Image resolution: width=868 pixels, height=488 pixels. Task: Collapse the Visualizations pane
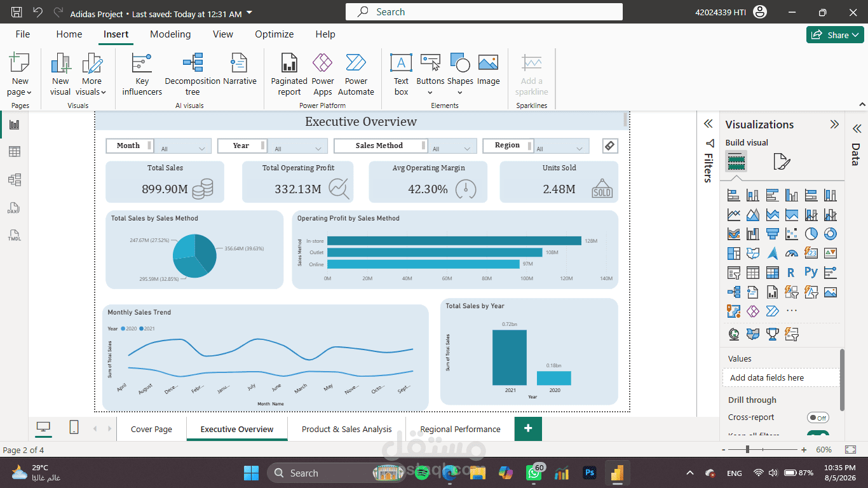[834, 125]
